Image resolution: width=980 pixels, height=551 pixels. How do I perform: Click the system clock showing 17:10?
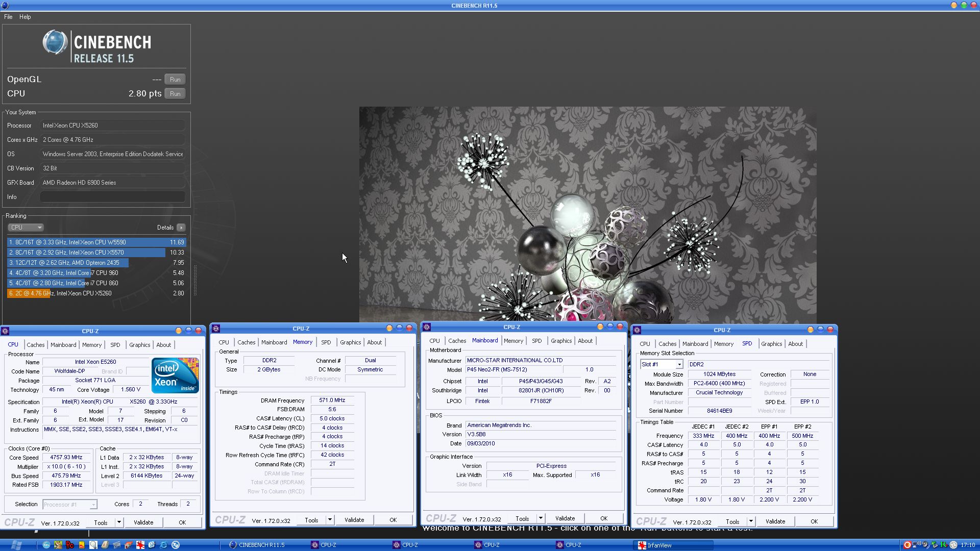[968, 545]
